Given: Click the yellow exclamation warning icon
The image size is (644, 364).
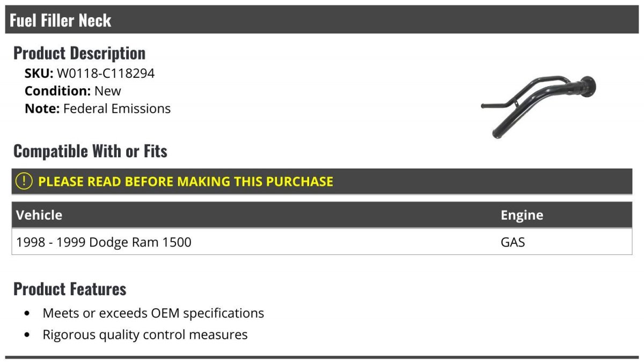Looking at the screenshot, I should tap(24, 181).
